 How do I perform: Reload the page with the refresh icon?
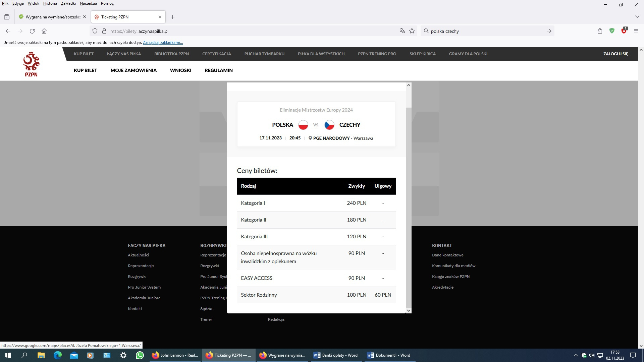click(32, 31)
